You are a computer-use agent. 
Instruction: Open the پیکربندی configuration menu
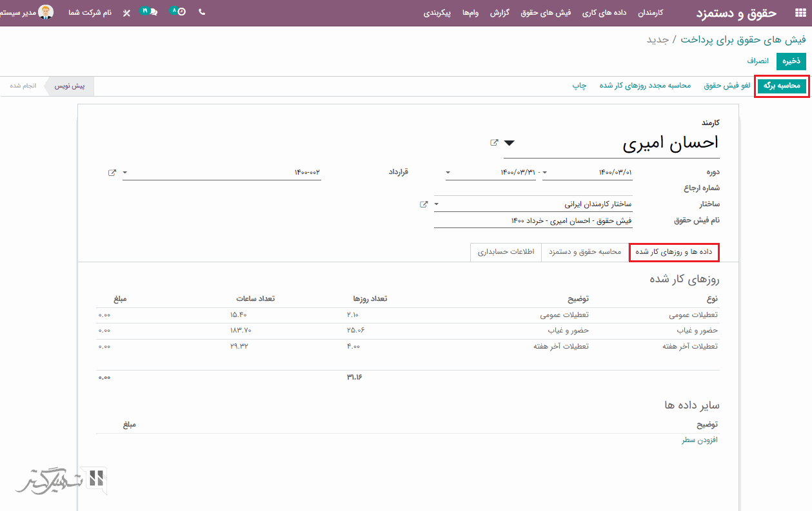(437, 13)
